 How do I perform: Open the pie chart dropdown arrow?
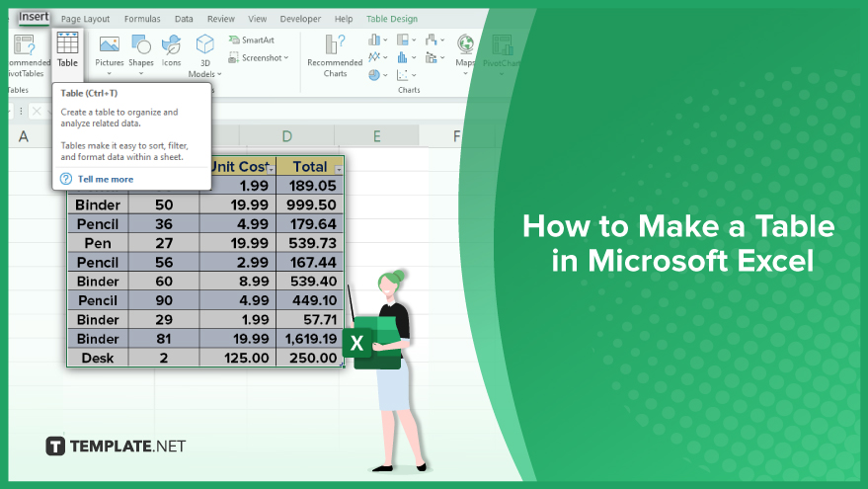tap(385, 75)
